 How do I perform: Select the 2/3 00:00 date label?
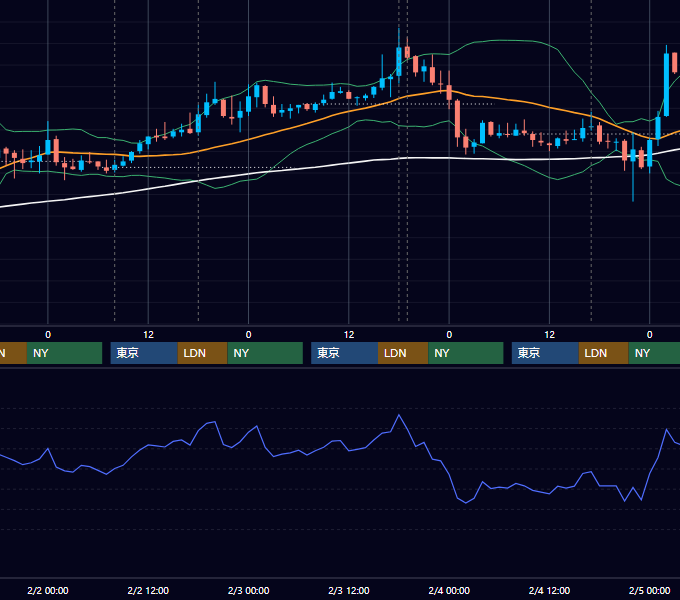pos(248,590)
